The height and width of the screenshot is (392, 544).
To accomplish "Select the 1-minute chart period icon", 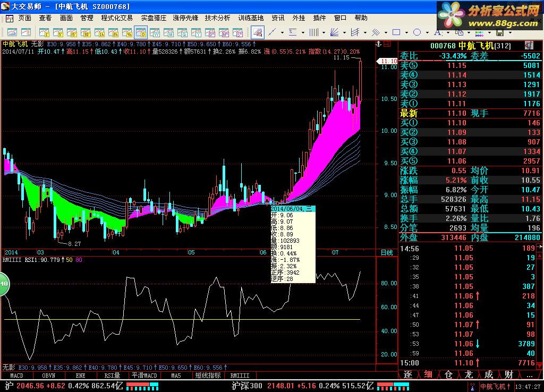I will point(44,32).
